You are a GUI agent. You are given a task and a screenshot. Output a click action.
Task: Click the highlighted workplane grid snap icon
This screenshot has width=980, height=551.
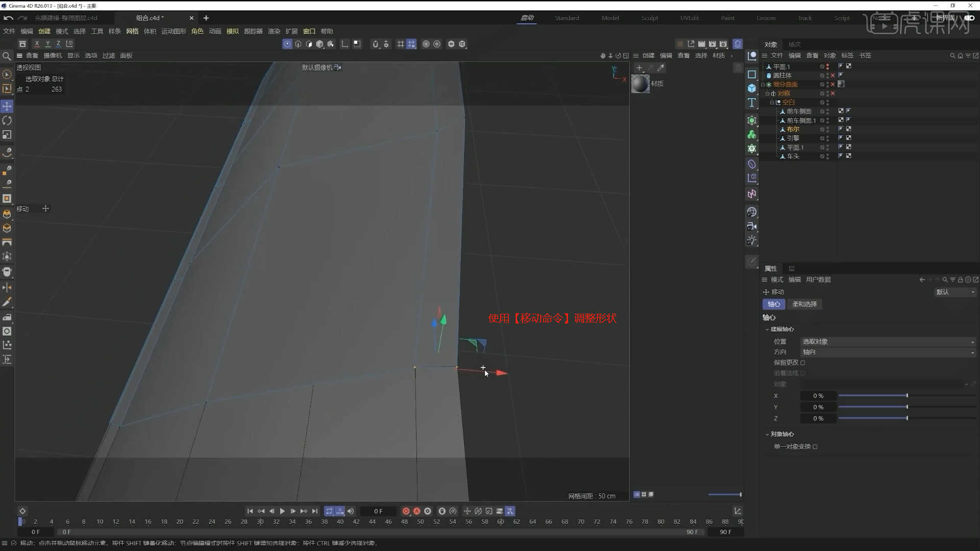411,44
